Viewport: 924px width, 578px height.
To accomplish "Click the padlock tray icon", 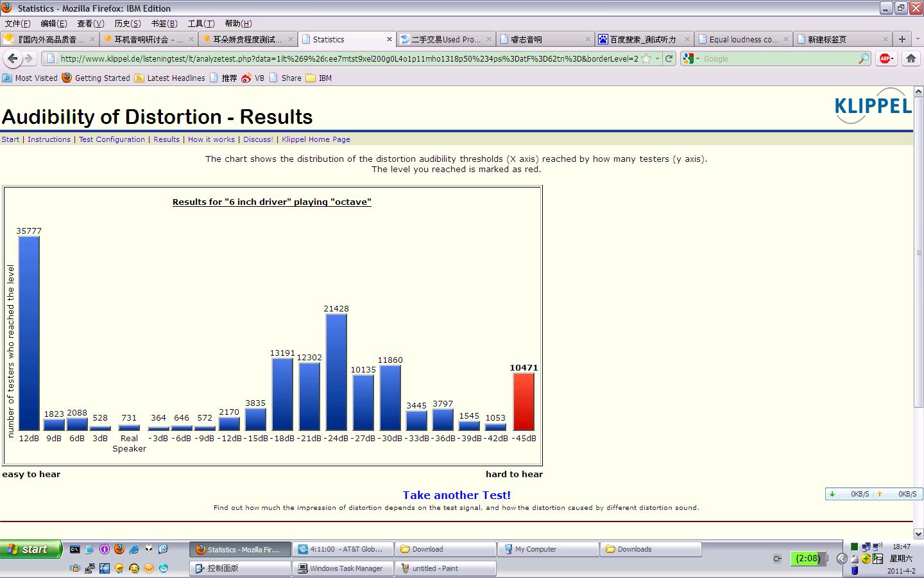I will coord(855,559).
